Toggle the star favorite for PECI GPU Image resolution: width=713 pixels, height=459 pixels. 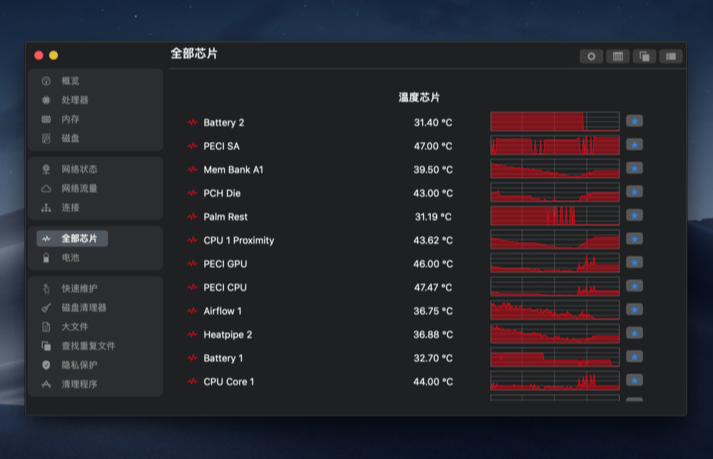(634, 263)
